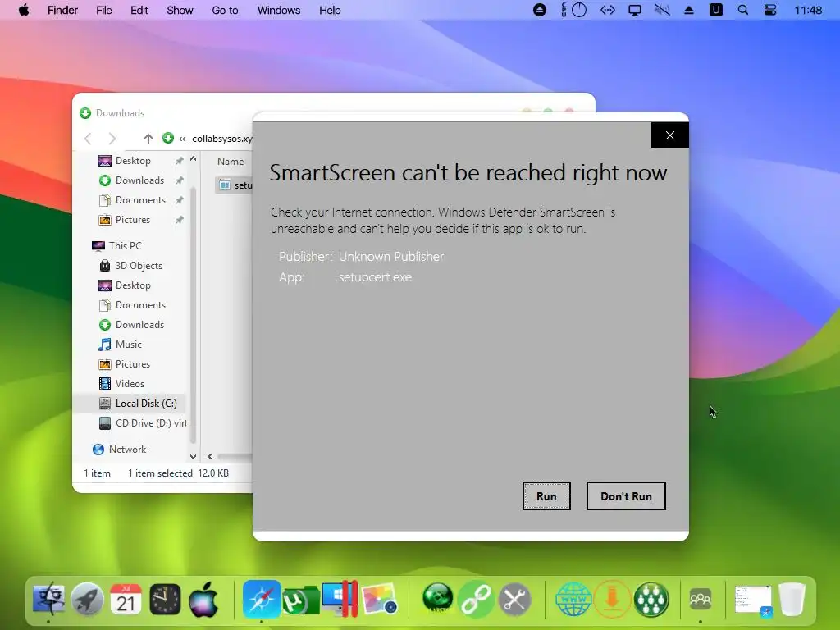Open the File menu

104,10
